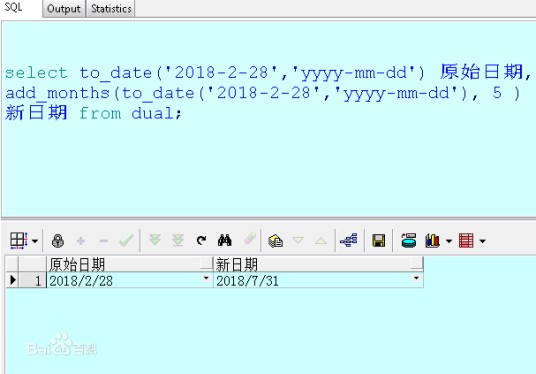Click the linked query tree icon

349,240
